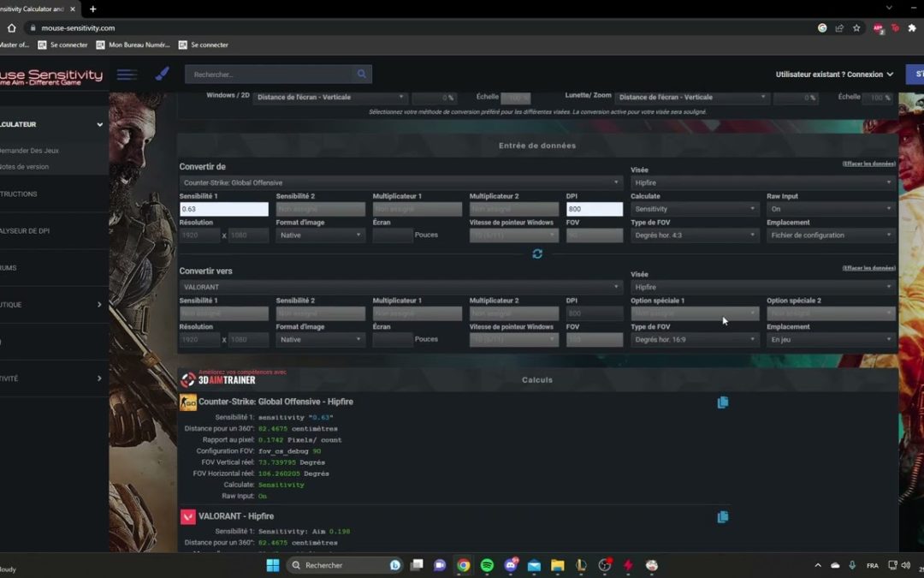This screenshot has width=924, height=578.
Task: Close the Sensitivity Calculator browser tab
Action: click(73, 9)
